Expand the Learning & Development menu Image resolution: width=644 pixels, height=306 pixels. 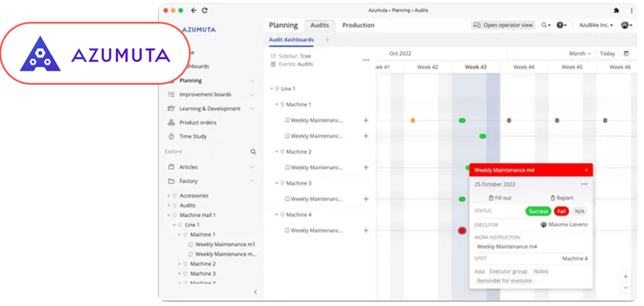point(252,109)
